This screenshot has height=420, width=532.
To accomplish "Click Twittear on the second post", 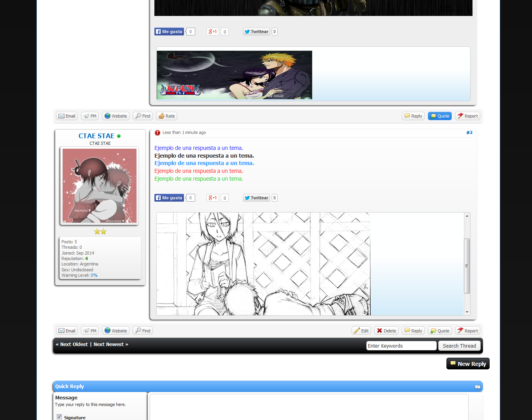I will tap(256, 198).
